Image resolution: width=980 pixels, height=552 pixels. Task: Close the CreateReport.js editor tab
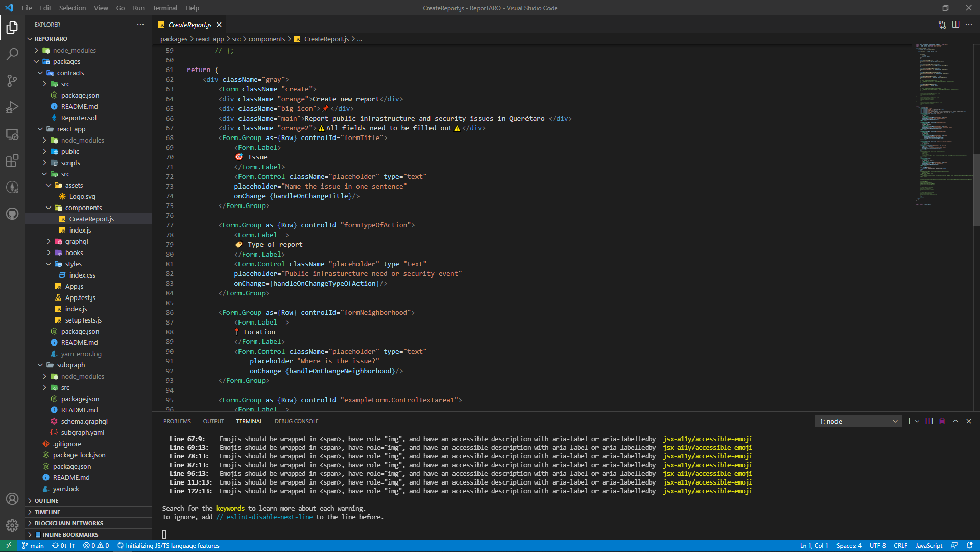219,25
